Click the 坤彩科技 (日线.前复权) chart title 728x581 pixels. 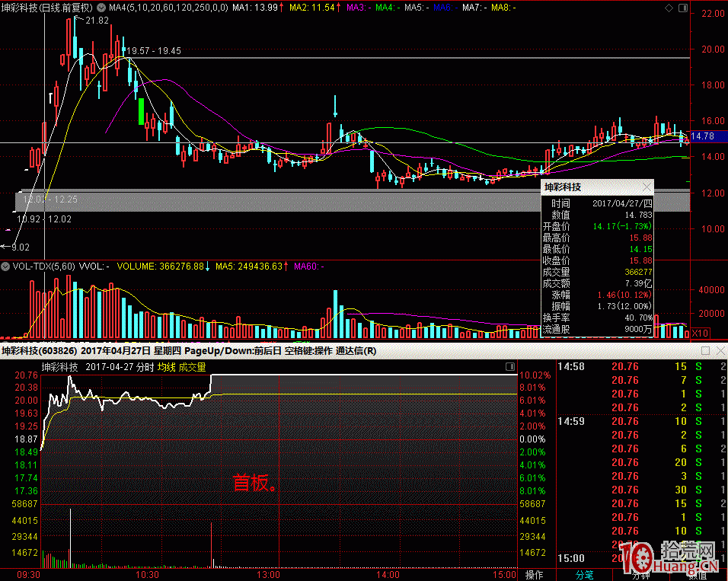[49, 7]
